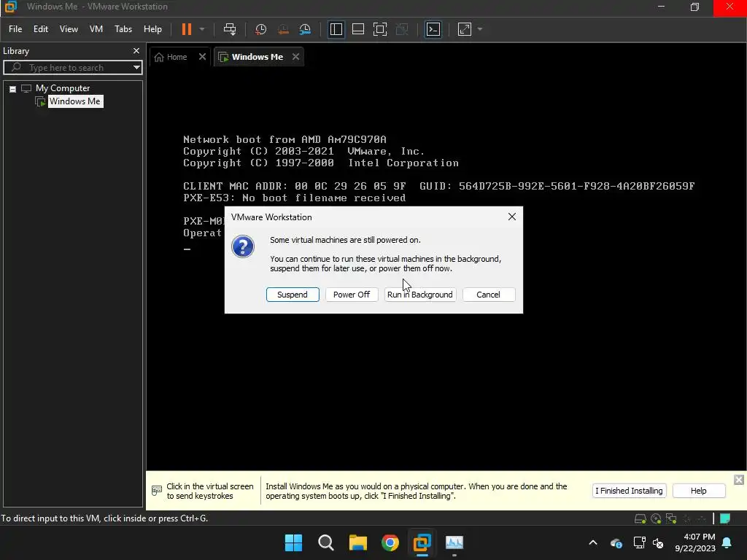Click the teal message log icon

coord(725,518)
